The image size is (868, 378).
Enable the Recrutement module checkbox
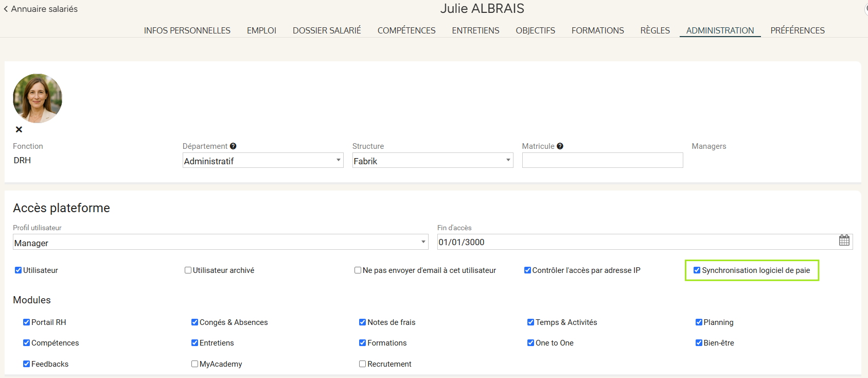point(362,364)
